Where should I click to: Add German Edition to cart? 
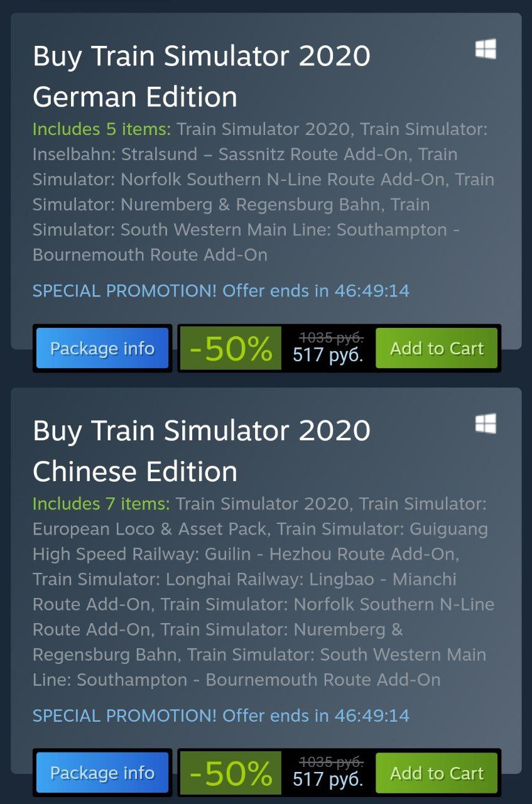[x=437, y=348]
